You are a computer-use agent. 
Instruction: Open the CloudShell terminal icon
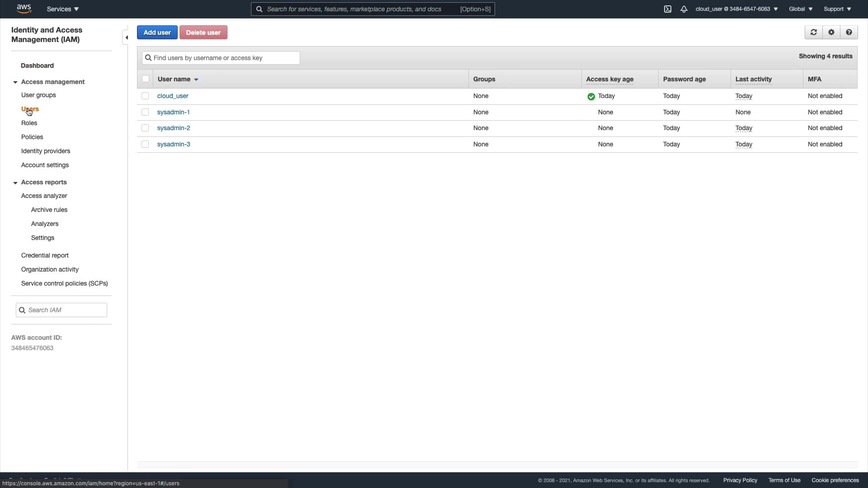pyautogui.click(x=668, y=9)
